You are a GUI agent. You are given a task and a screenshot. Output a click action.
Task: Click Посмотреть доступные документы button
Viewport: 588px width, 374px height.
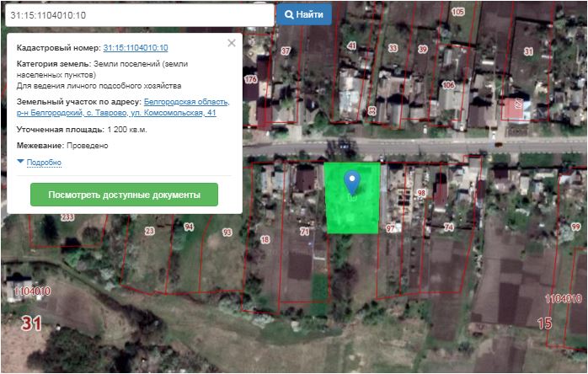click(x=124, y=195)
